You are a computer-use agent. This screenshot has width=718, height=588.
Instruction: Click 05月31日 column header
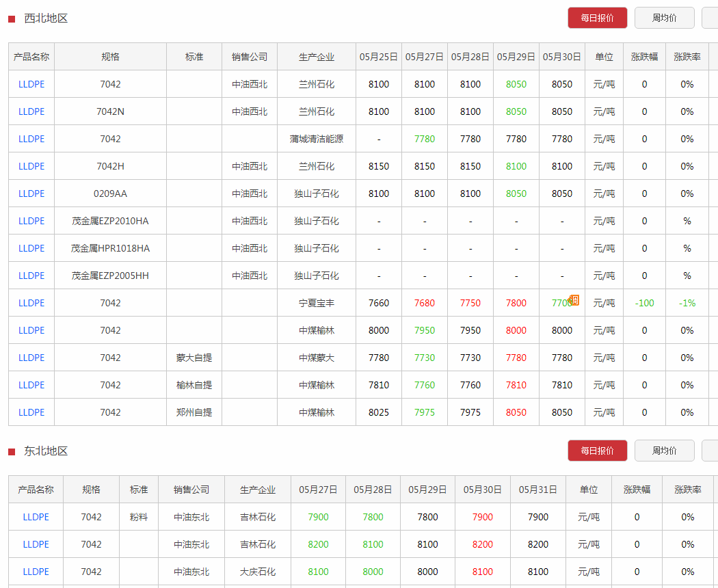point(538,490)
